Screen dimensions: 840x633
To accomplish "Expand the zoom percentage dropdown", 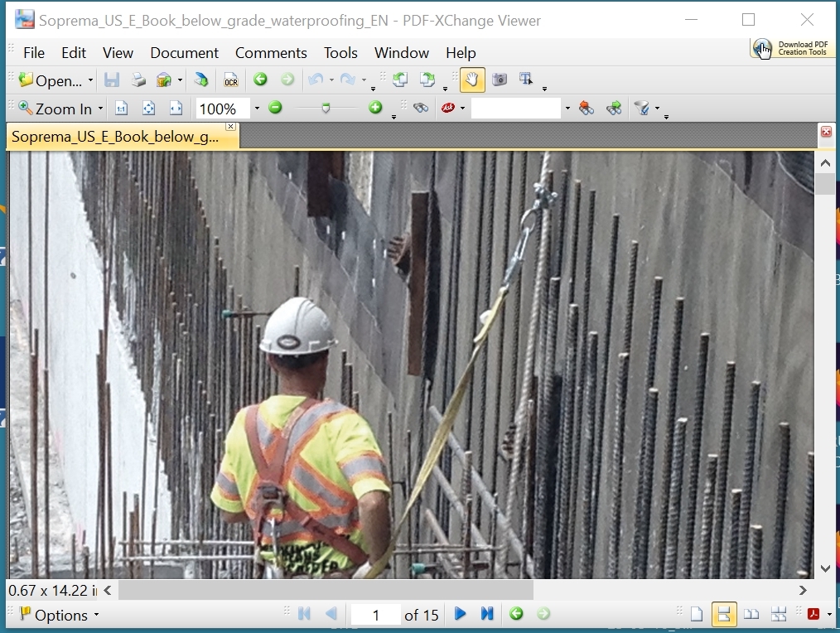I will pos(257,109).
